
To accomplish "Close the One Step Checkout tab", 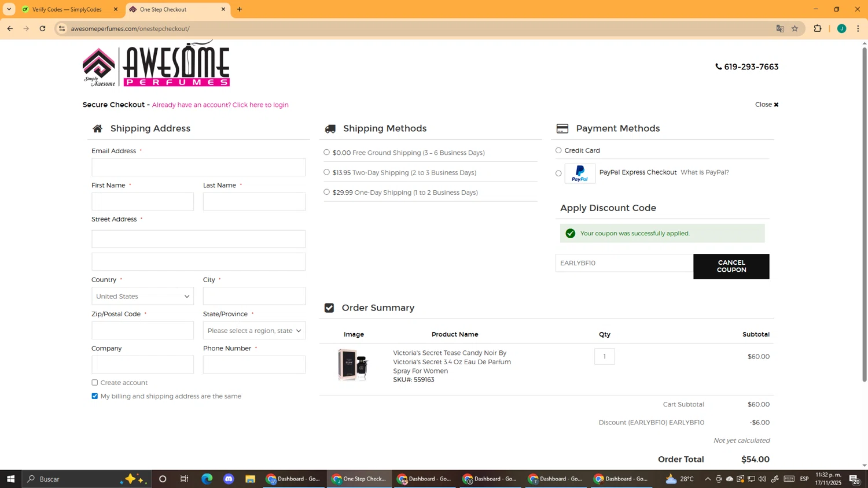I will point(223,9).
